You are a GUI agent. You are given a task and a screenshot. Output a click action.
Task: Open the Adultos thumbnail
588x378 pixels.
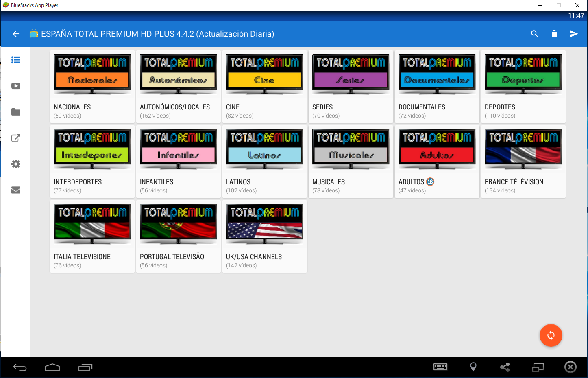click(437, 149)
